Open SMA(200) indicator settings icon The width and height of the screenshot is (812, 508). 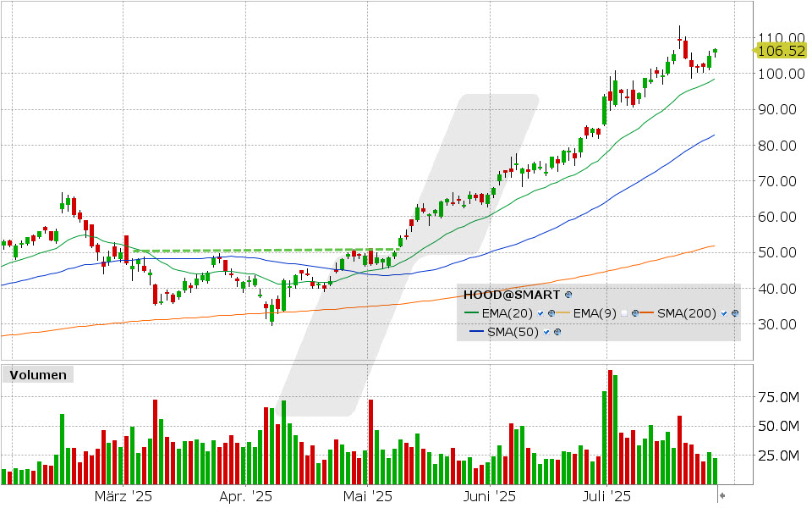(x=734, y=313)
